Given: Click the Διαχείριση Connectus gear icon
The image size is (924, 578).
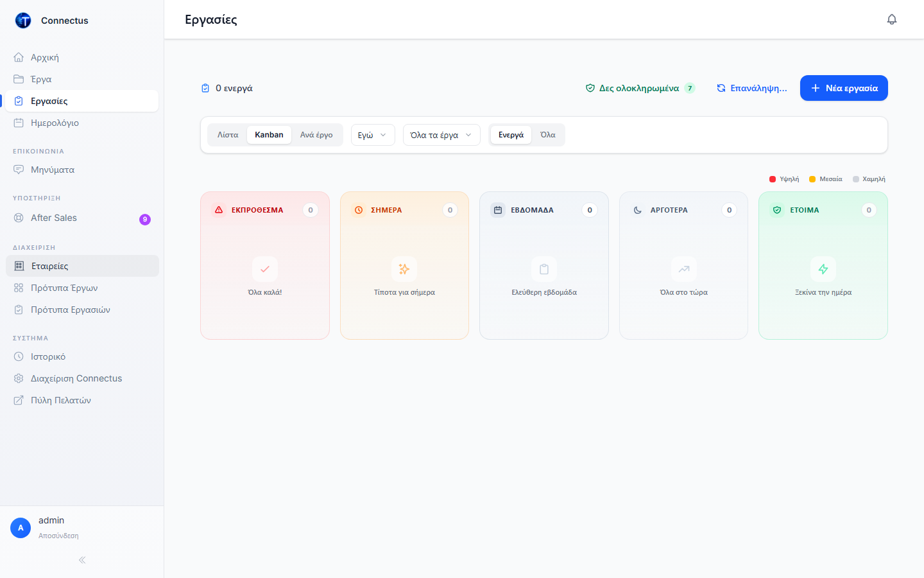Looking at the screenshot, I should [19, 378].
